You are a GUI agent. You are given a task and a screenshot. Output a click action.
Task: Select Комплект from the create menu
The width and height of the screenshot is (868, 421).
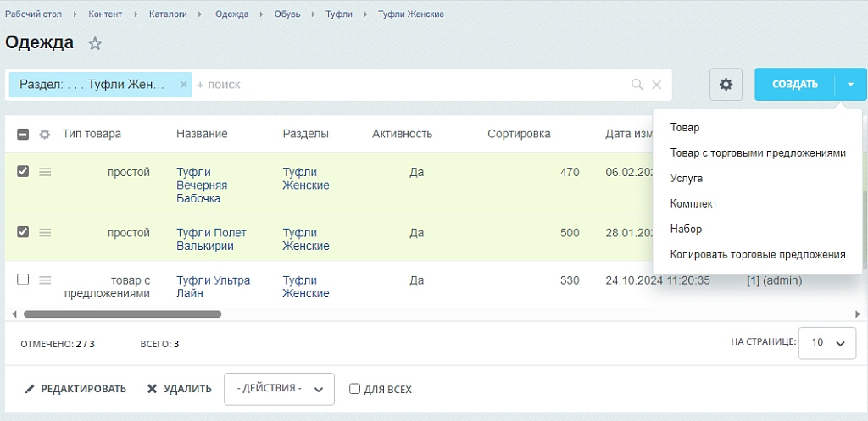pos(693,203)
